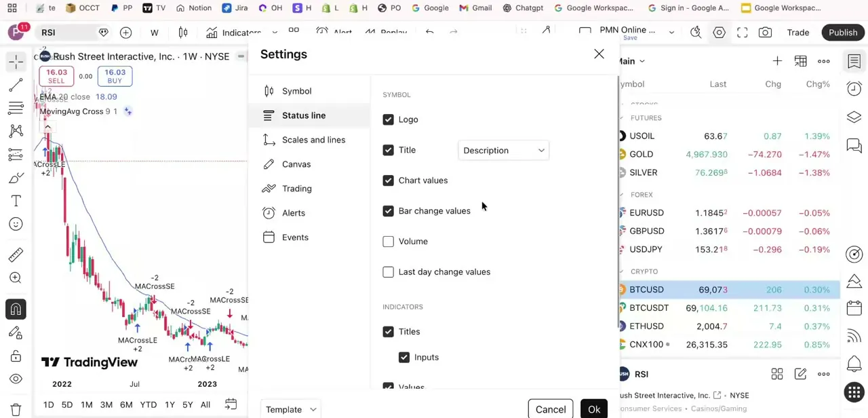Screen dimensions: 868x418
Task: Add symbol to watchlist plus icon
Action: pyautogui.click(x=777, y=61)
